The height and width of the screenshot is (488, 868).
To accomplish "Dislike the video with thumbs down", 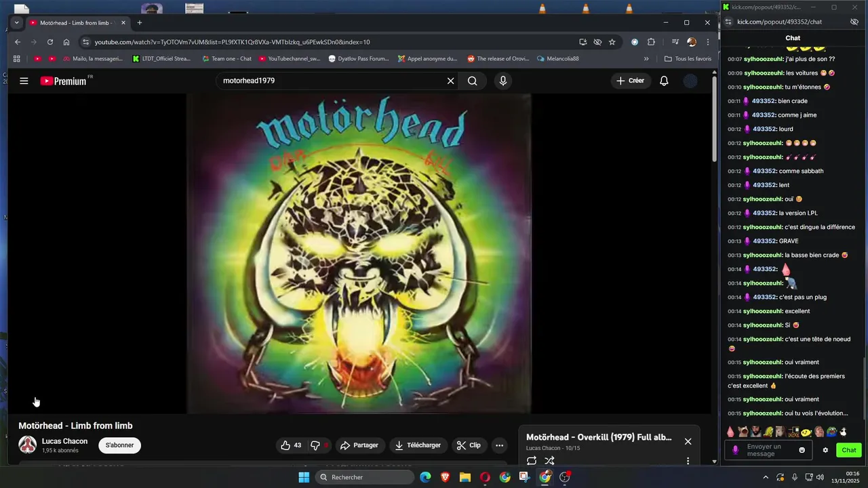I will click(x=318, y=445).
